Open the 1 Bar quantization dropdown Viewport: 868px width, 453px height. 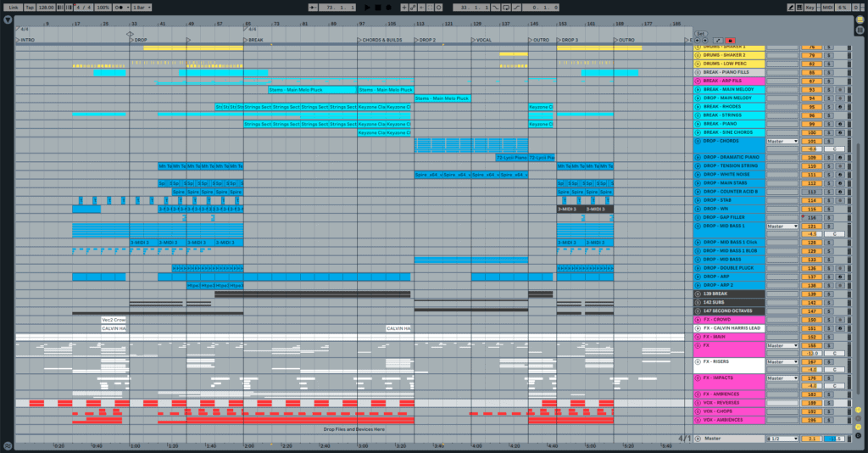(x=142, y=7)
